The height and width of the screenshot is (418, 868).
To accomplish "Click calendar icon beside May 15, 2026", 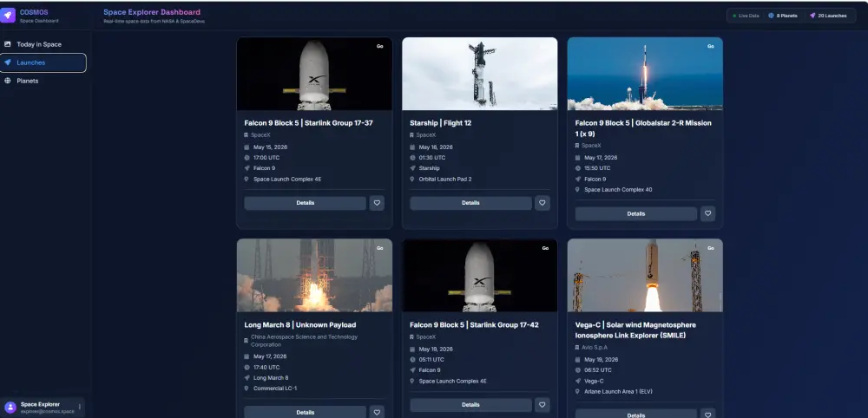I will click(x=247, y=147).
